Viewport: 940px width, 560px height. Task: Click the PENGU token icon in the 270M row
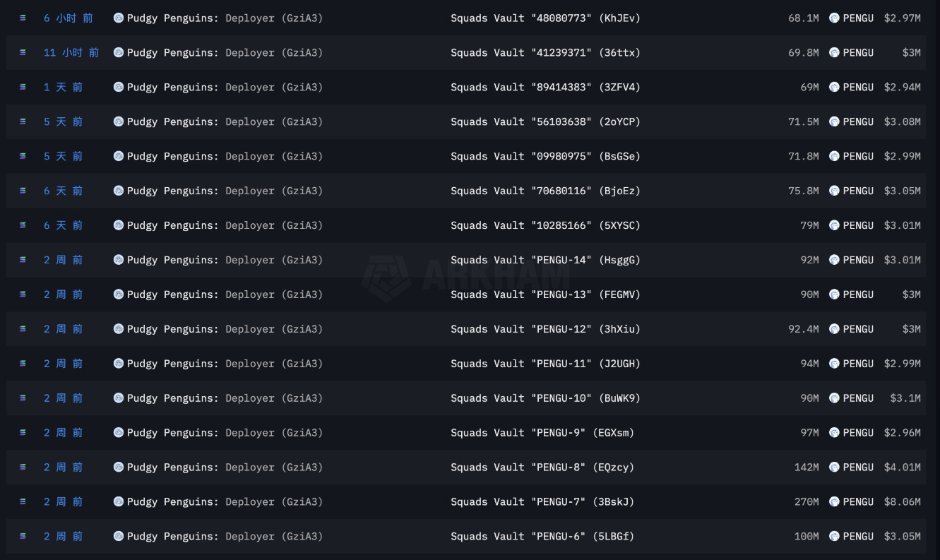(834, 502)
